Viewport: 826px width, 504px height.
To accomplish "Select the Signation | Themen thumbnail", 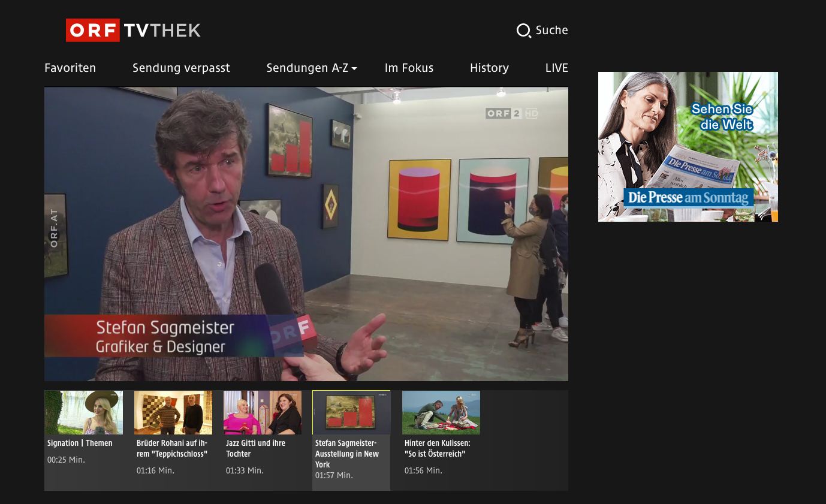I will tap(83, 412).
